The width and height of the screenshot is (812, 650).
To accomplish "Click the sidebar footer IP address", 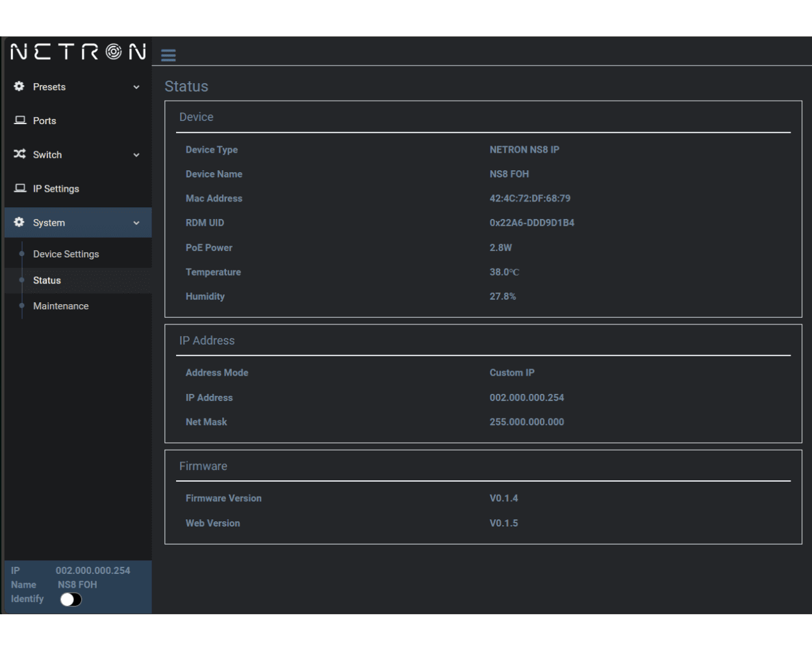I will pyautogui.click(x=93, y=571).
